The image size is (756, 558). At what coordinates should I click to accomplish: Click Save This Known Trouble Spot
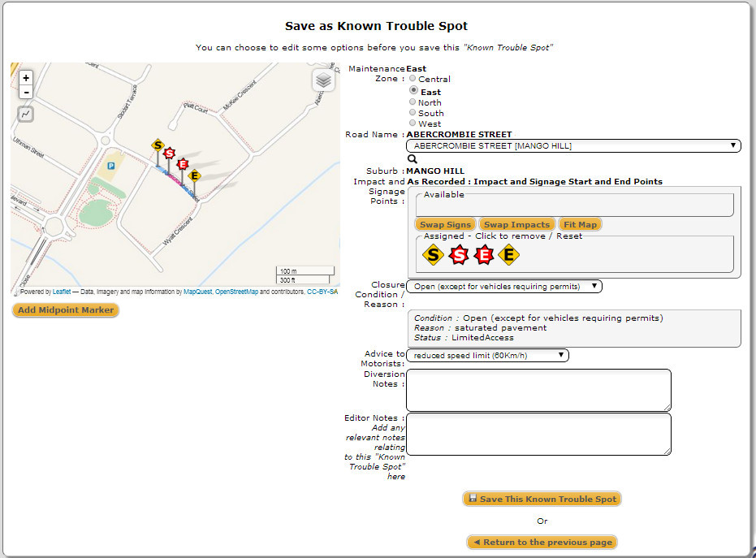pos(542,499)
